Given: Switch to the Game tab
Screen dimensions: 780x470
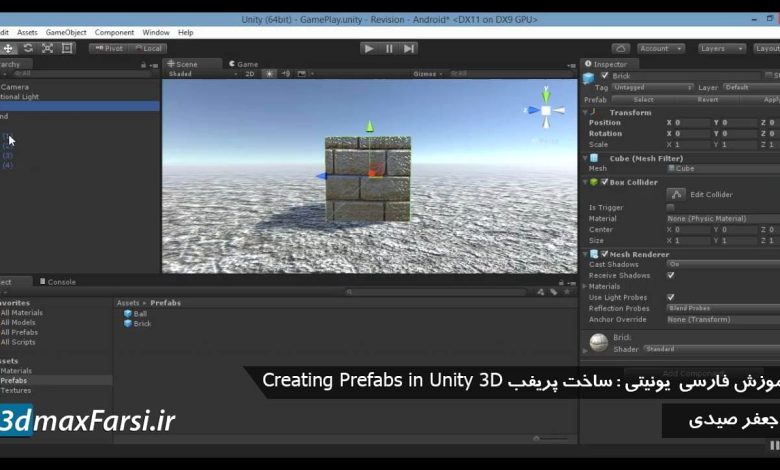Looking at the screenshot, I should click(x=243, y=64).
